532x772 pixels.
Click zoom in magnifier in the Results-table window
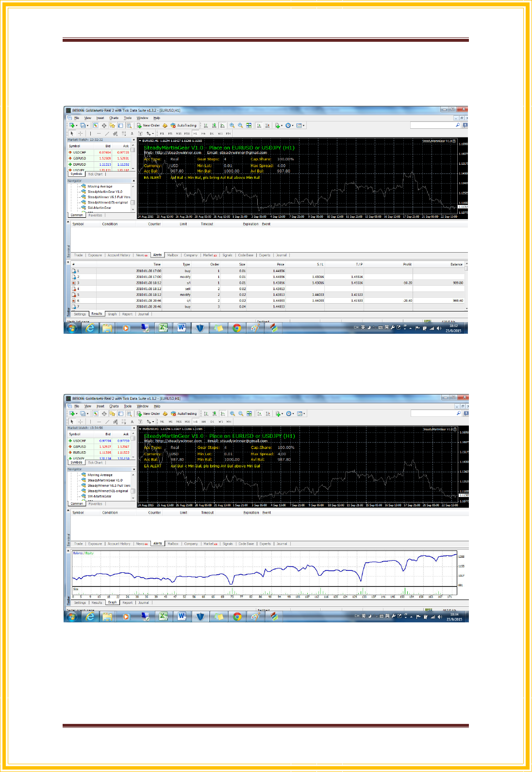click(x=232, y=125)
